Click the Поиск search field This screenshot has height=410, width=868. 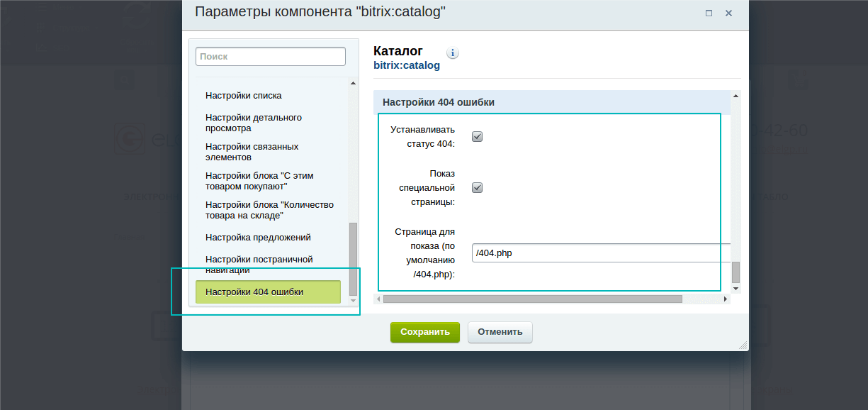pos(271,57)
